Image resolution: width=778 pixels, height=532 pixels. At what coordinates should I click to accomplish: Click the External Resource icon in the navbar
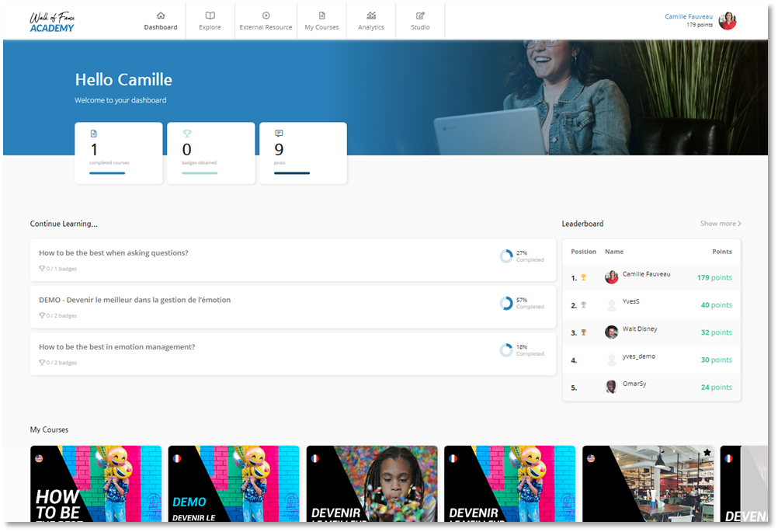point(266,16)
